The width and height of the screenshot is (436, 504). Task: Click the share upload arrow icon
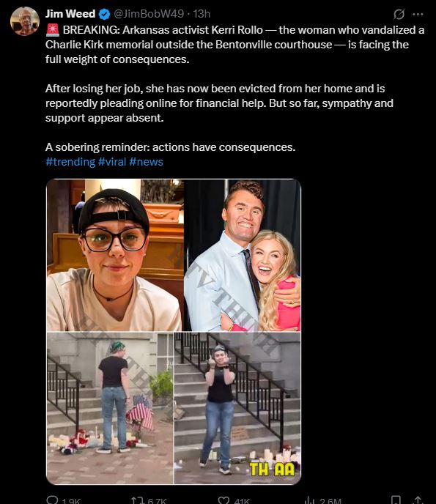coord(418,500)
